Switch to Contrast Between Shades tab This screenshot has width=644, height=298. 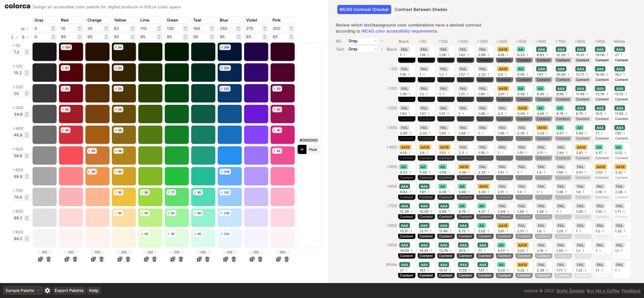coord(421,10)
